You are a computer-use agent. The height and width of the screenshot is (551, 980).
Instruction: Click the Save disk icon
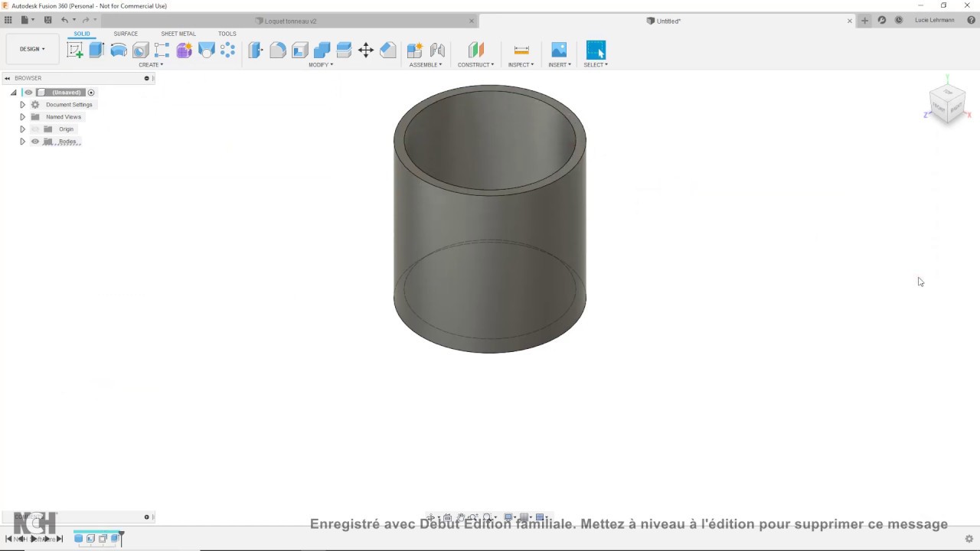(47, 20)
